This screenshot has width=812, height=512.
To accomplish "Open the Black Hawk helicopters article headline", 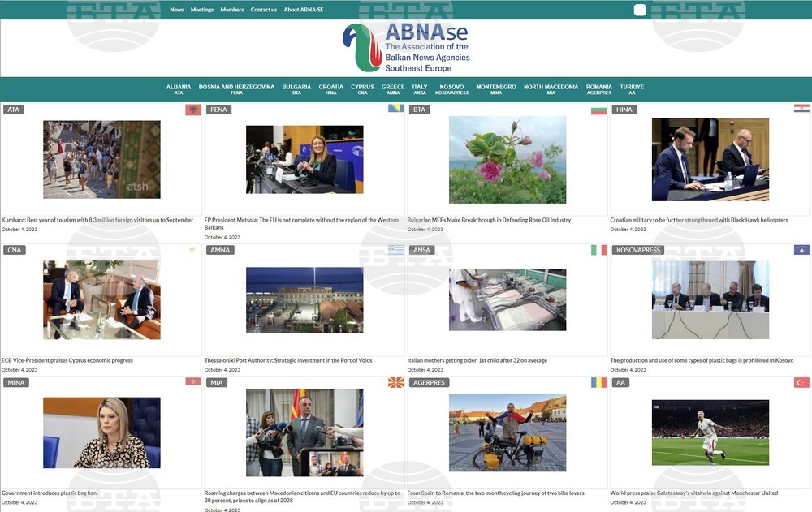I will [x=698, y=220].
